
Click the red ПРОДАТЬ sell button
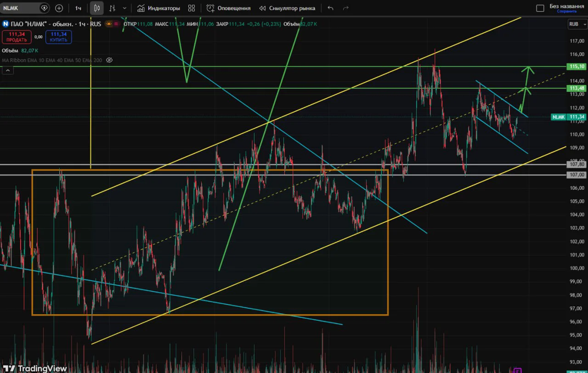tap(17, 37)
